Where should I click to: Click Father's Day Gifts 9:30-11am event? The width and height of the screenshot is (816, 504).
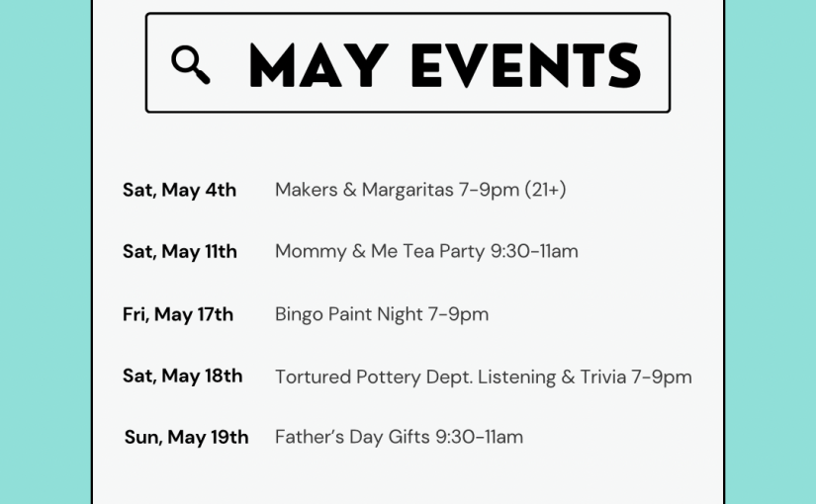(x=399, y=437)
